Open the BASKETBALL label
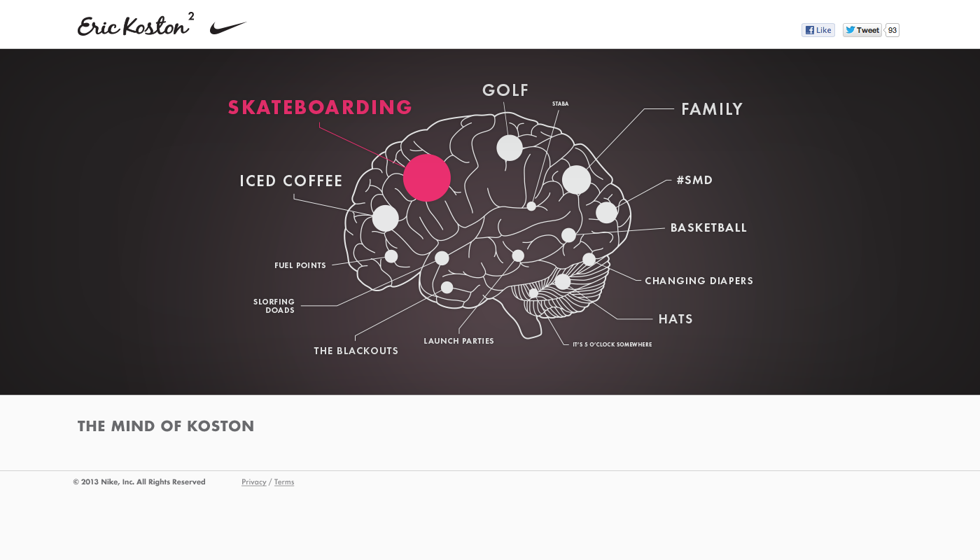980x560 pixels. point(708,228)
